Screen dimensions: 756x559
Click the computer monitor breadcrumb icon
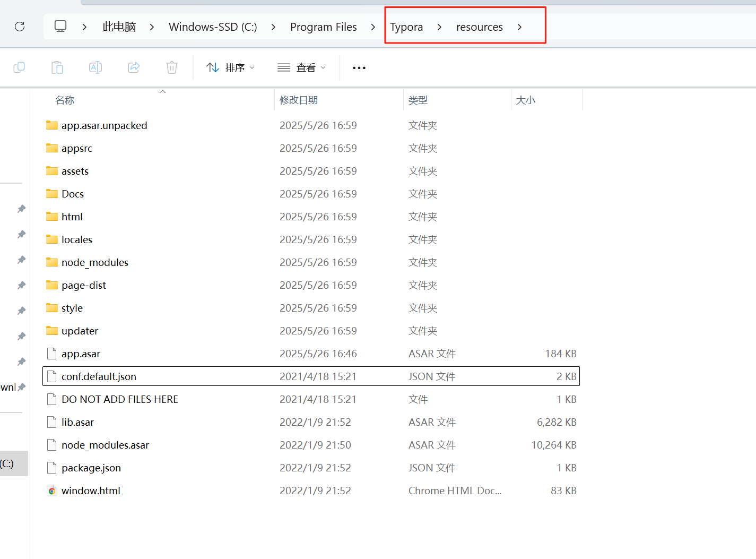[x=60, y=26]
